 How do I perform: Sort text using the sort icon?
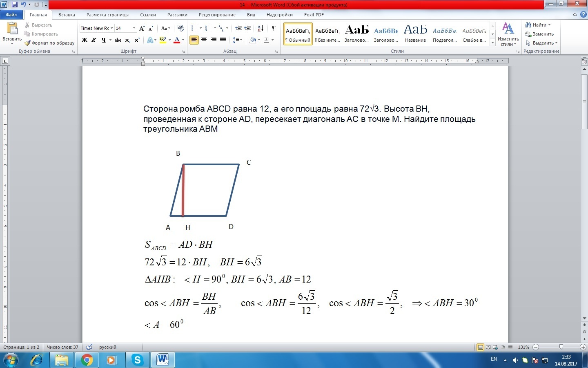pos(261,28)
